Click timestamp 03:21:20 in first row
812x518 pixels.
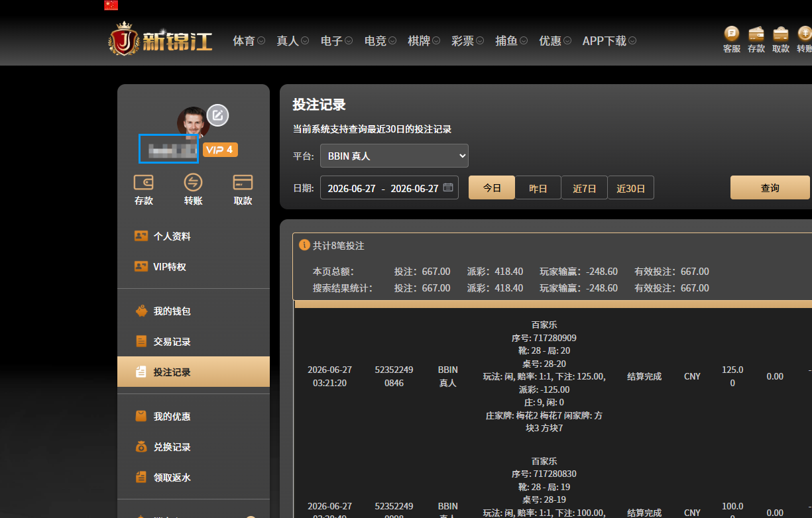(x=329, y=383)
